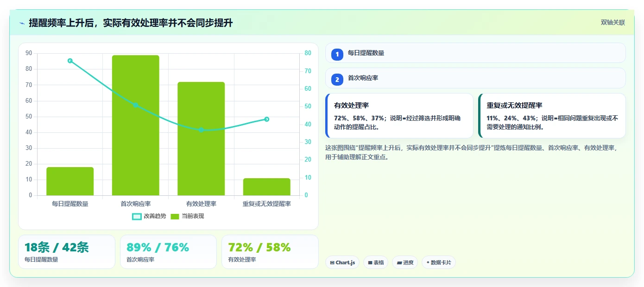Click the x-axis label 有效处理率
The width and height of the screenshot is (644, 287).
(201, 204)
